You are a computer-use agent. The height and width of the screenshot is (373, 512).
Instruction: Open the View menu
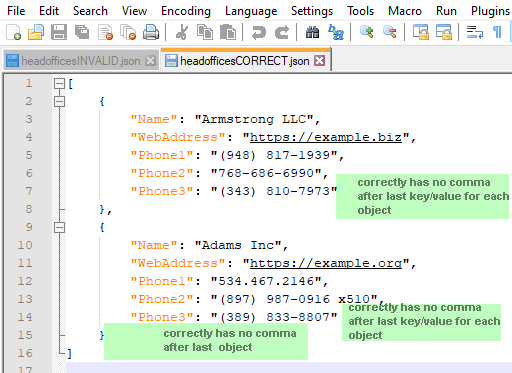point(134,11)
